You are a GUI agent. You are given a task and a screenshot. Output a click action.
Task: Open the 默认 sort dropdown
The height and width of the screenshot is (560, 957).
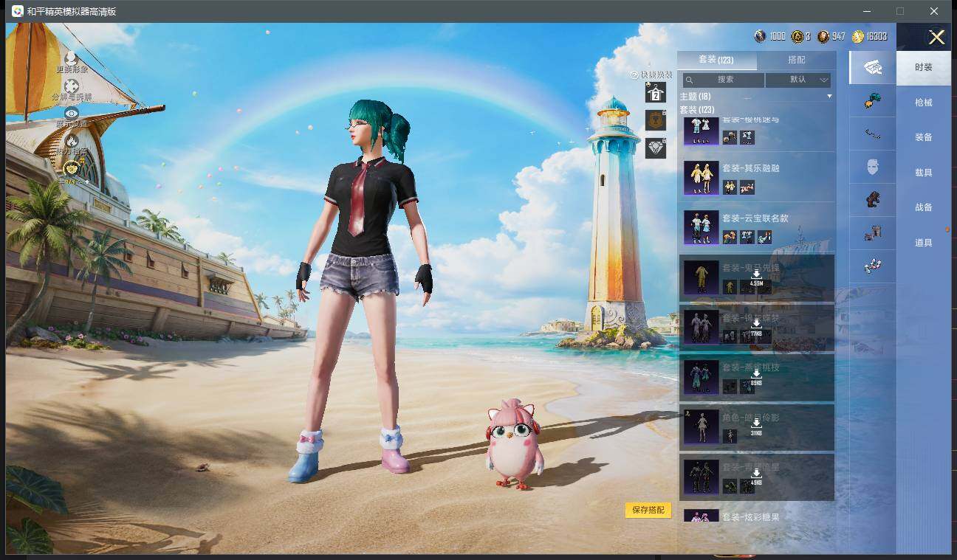[798, 80]
